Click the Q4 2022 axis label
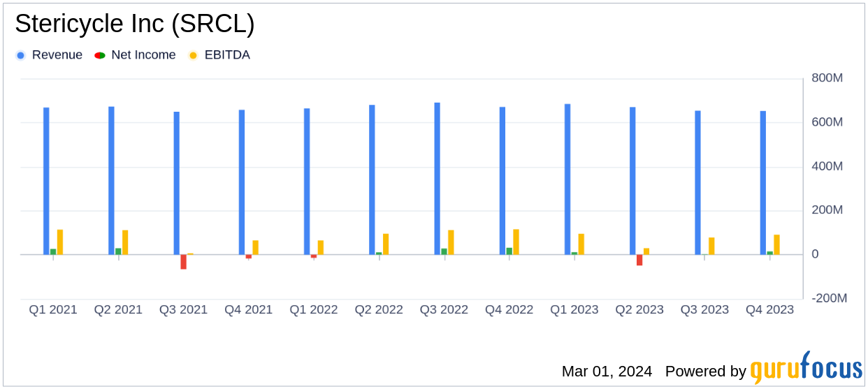Viewport: 868px width, 389px height. (x=509, y=309)
